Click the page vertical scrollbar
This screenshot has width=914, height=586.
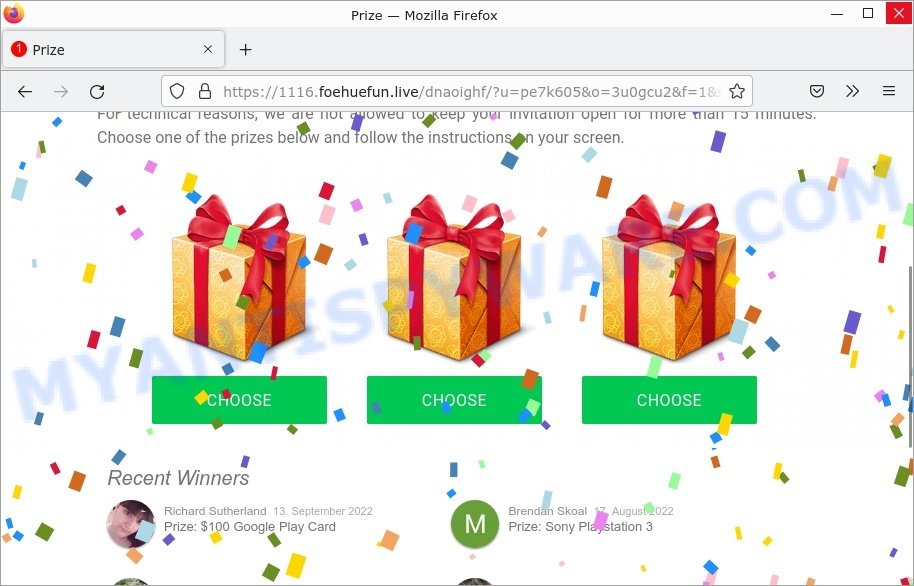click(x=910, y=349)
